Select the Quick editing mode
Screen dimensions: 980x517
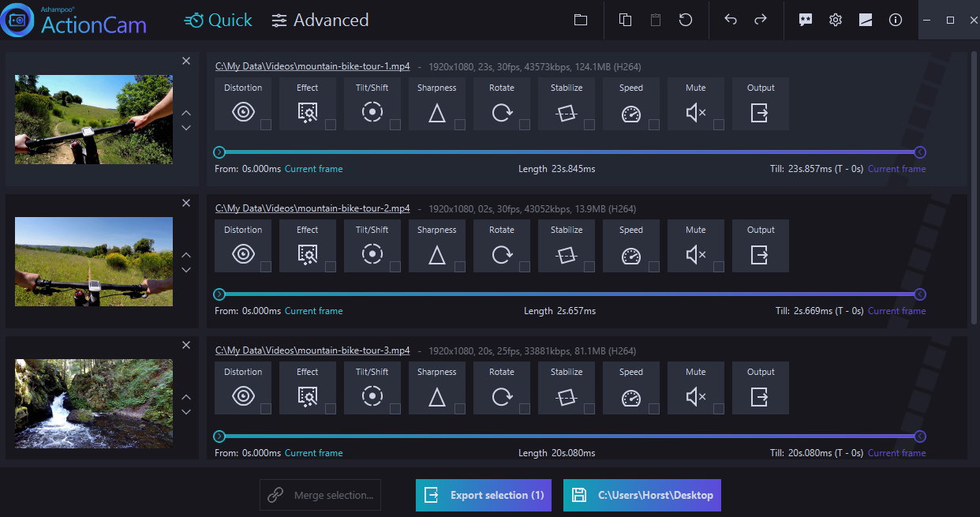219,21
